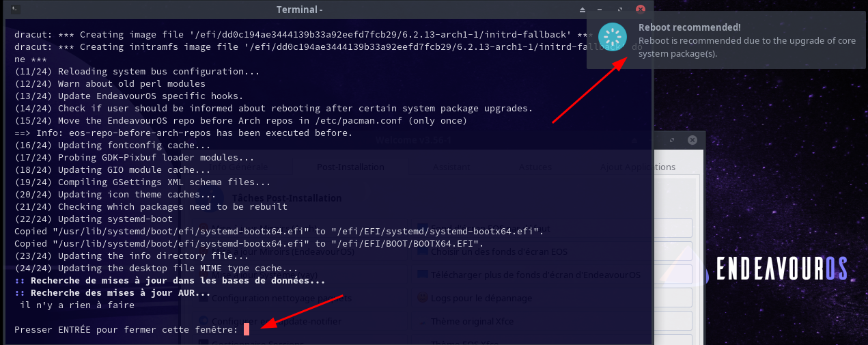Select the Astuces tab

pyautogui.click(x=535, y=167)
